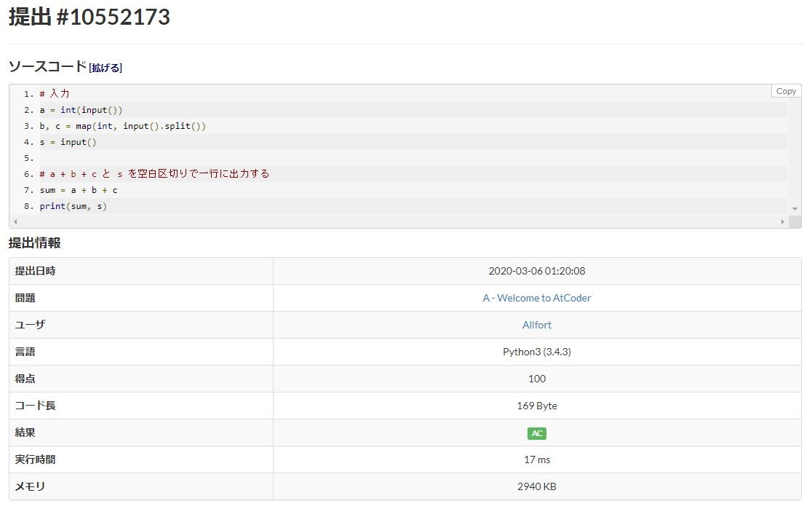Click the ユーザ row label
Viewport: 812px width, 509px height.
pyautogui.click(x=30, y=325)
